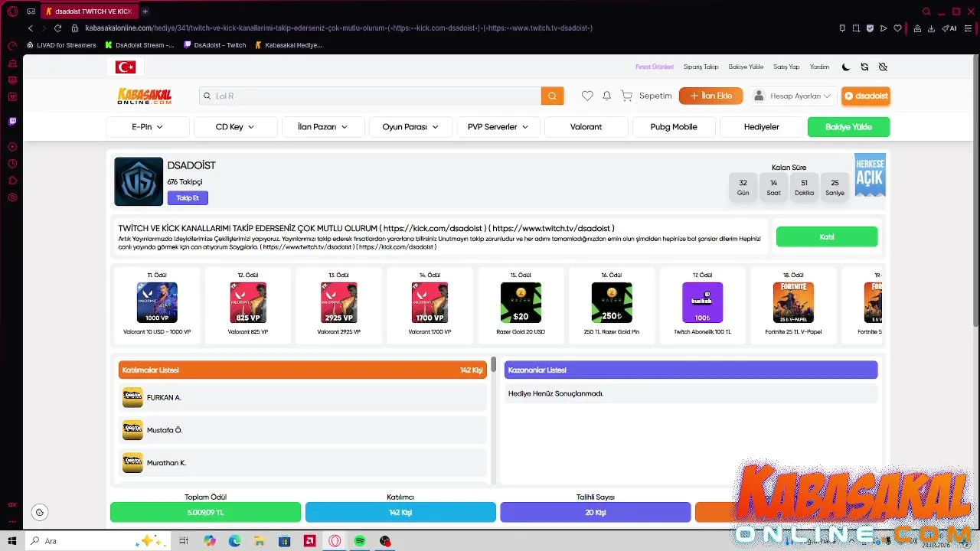Viewport: 980px width, 551px height.
Task: Open the Hesap Ayarları account dropdown
Action: [x=792, y=96]
